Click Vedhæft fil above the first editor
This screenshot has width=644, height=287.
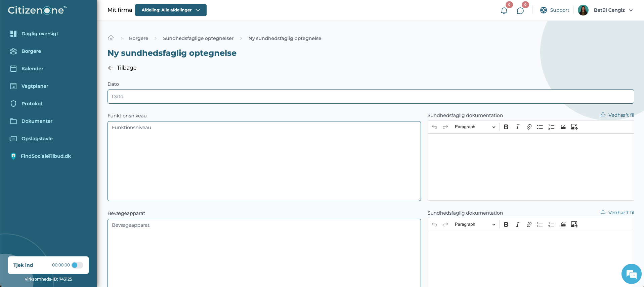(617, 115)
